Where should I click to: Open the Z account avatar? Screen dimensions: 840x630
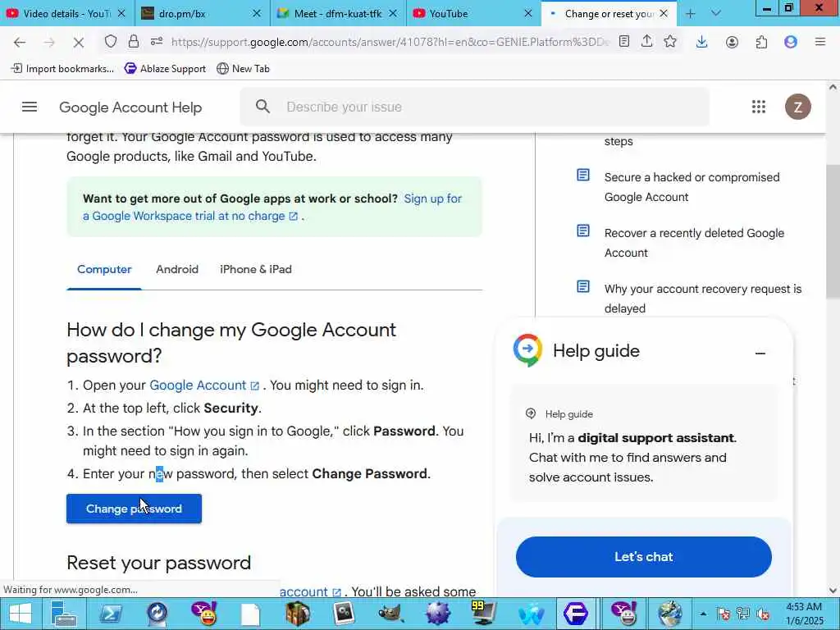point(797,107)
